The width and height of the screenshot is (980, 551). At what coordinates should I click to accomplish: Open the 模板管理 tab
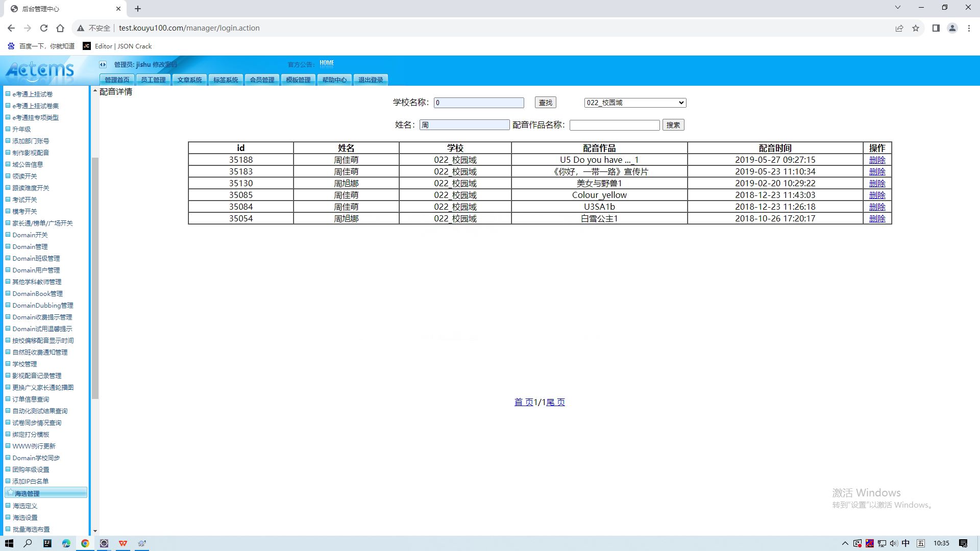click(298, 80)
